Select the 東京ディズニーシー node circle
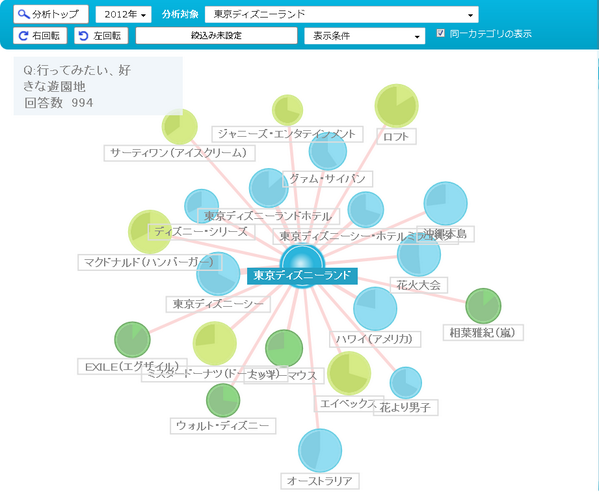Screen dimensions: 599x495 pyautogui.click(x=219, y=273)
